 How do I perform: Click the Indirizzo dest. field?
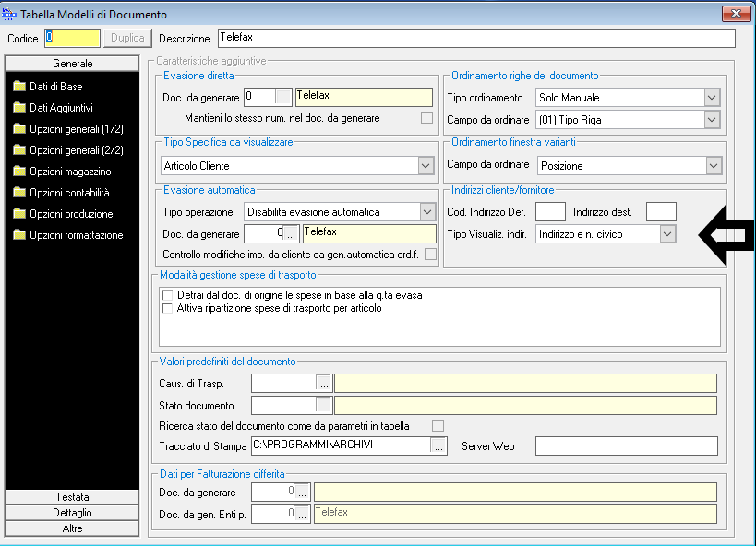pyautogui.click(x=661, y=212)
